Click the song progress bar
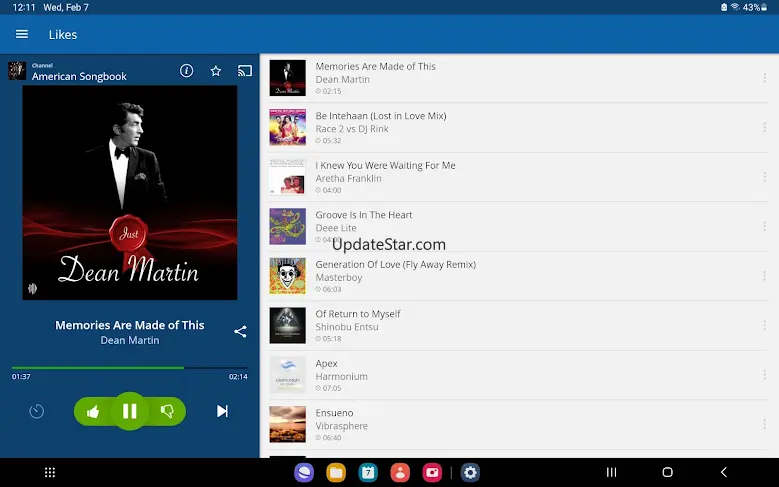 [x=130, y=368]
